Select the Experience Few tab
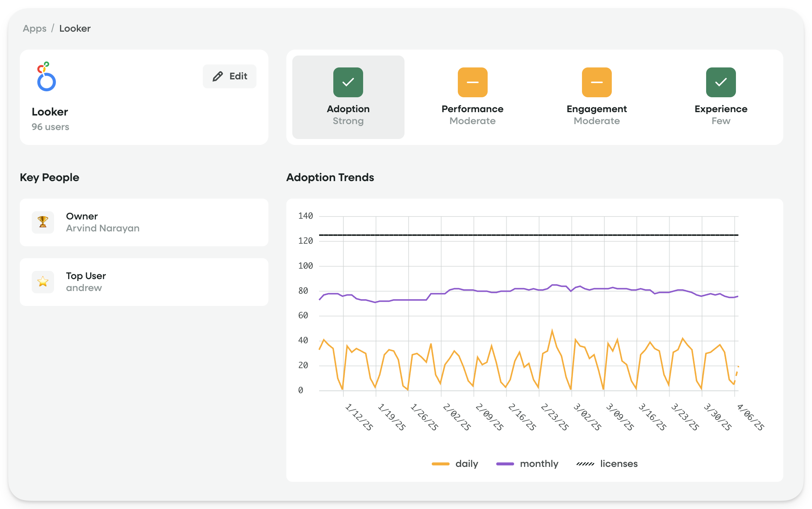The width and height of the screenshot is (812, 509). [721, 97]
